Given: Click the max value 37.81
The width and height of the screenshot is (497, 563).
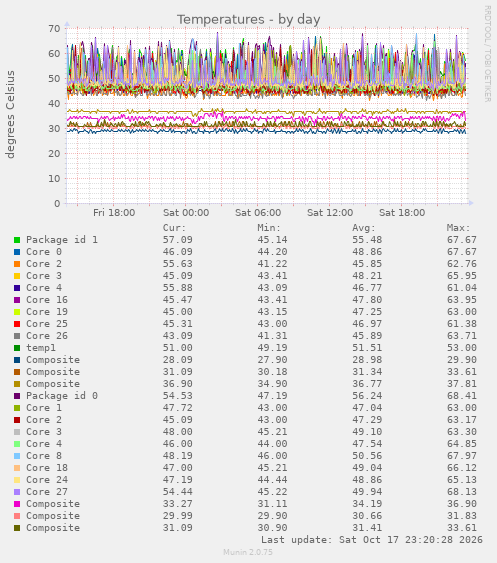Looking at the screenshot, I should pyautogui.click(x=462, y=384).
